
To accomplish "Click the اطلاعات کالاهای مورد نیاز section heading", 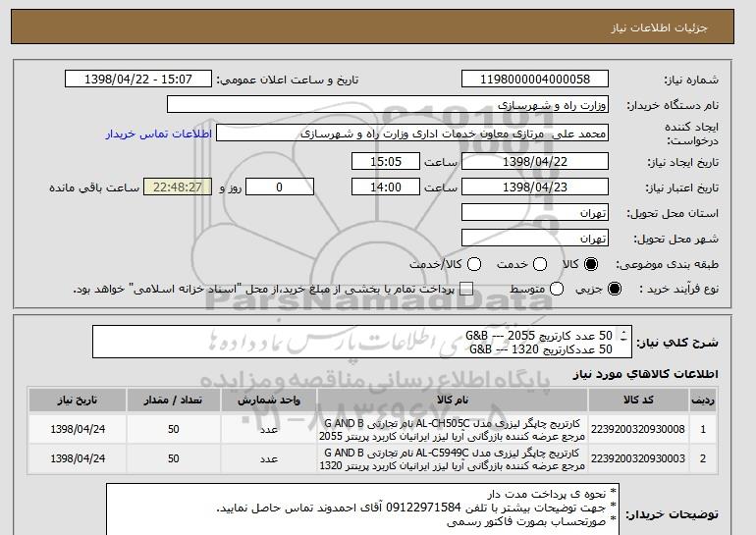I will [x=646, y=374].
